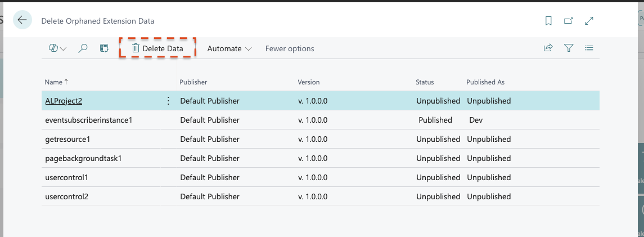Bookmark this page with the bookmark icon
The height and width of the screenshot is (237, 644).
[x=548, y=21]
